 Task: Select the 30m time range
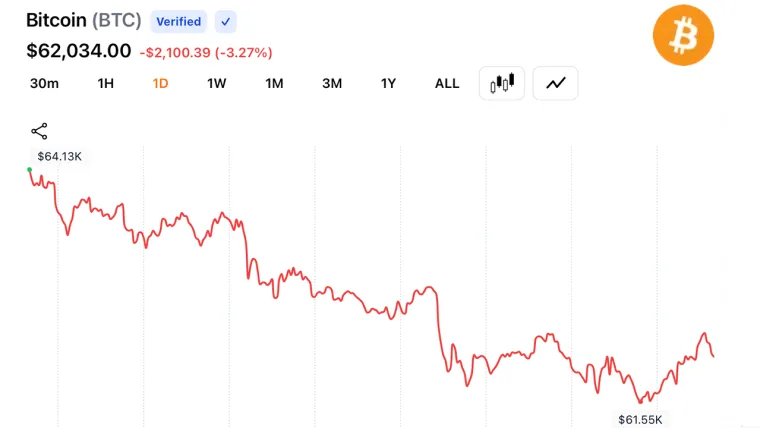44,83
